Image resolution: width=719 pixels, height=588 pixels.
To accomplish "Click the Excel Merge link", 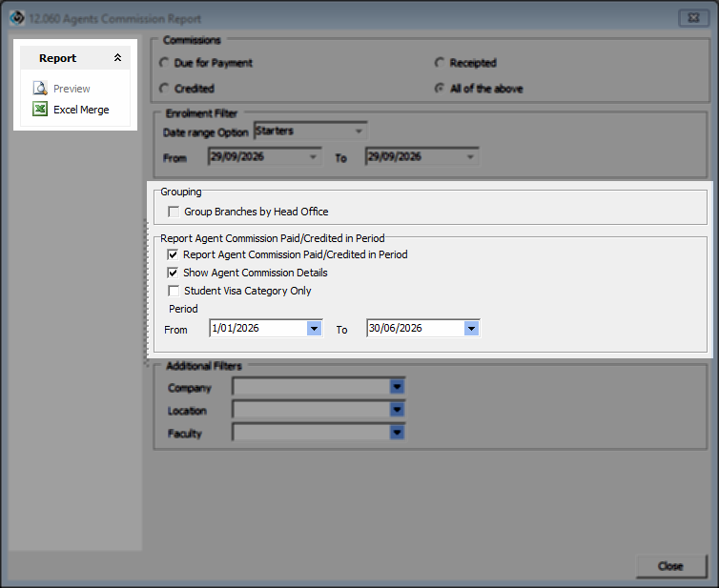I will point(81,110).
